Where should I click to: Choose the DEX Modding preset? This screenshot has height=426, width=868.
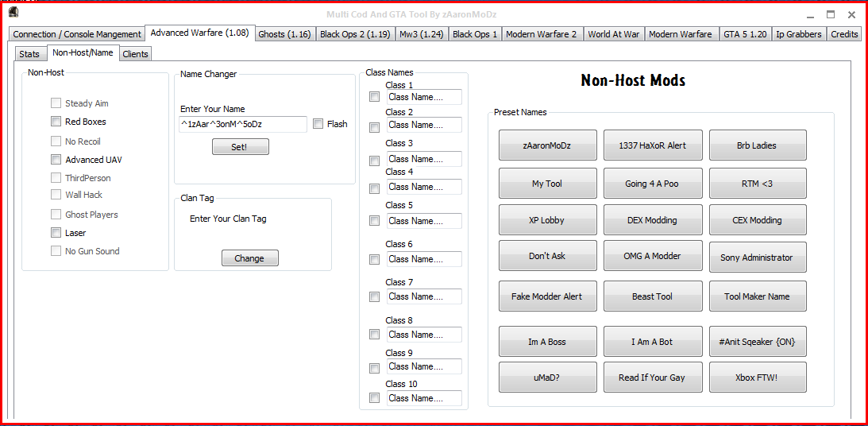653,220
